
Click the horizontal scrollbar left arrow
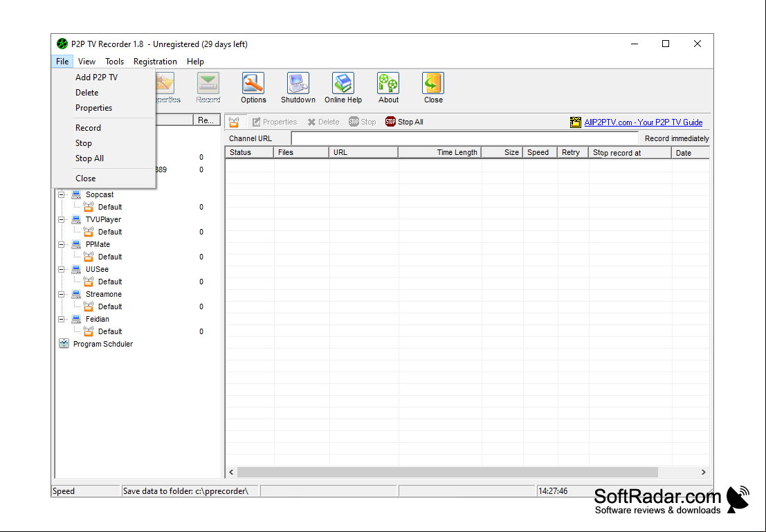click(x=232, y=472)
